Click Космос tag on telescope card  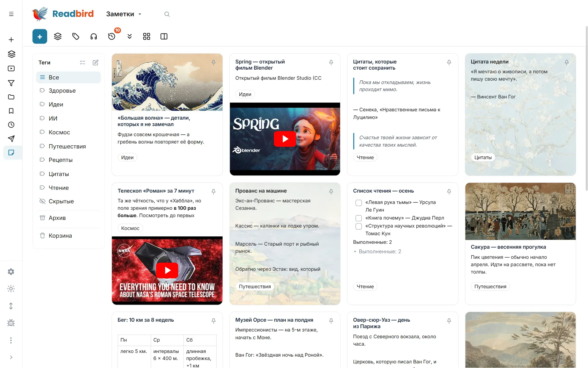pos(130,228)
